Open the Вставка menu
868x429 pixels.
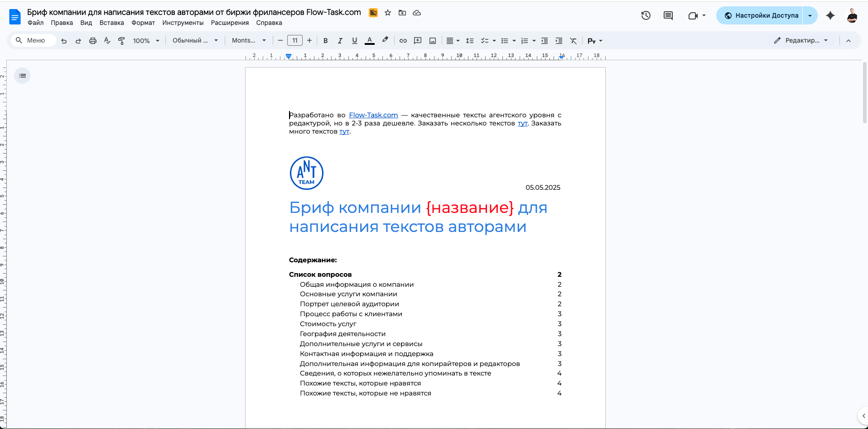[x=111, y=23]
